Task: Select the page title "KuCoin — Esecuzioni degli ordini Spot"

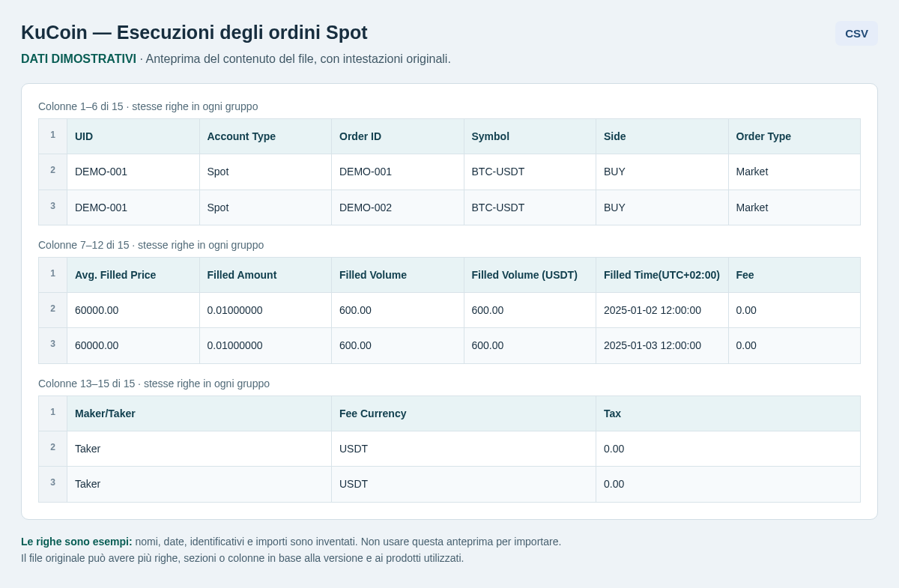Action: (x=194, y=32)
